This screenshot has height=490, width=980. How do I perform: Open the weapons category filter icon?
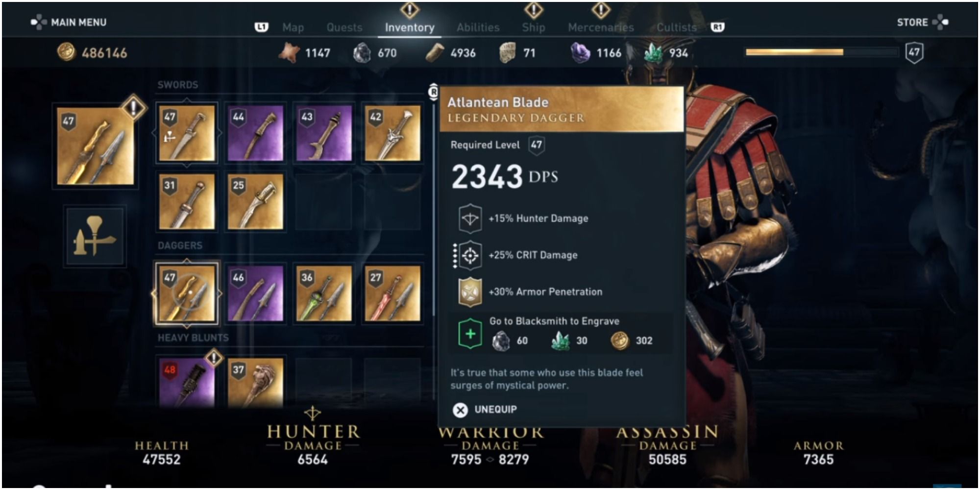[95, 236]
